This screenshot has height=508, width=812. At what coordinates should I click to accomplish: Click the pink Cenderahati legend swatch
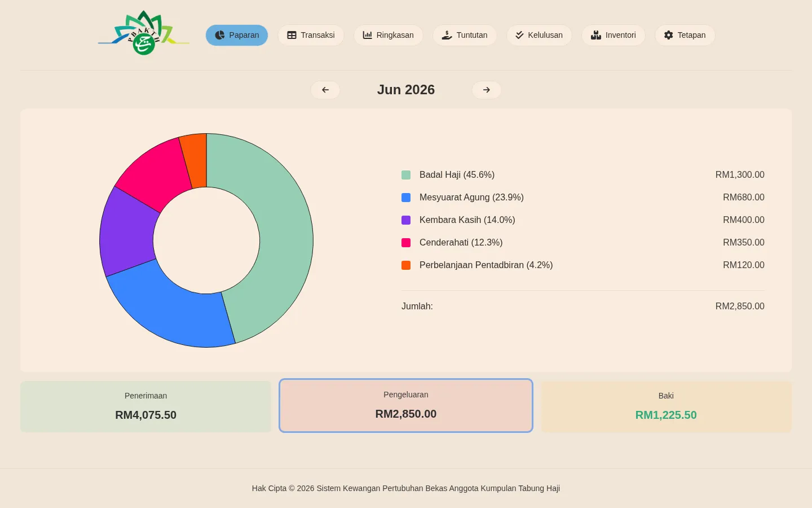406,243
